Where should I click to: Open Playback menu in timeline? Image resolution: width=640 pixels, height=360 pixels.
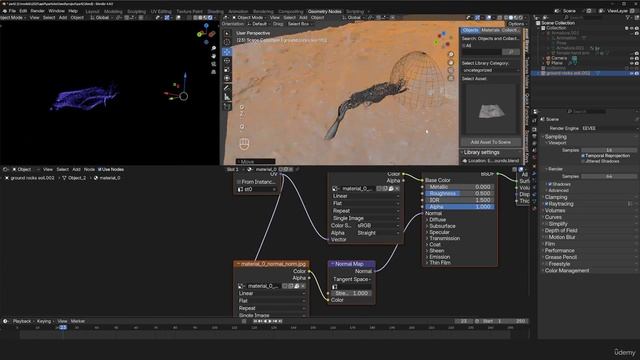[22, 321]
